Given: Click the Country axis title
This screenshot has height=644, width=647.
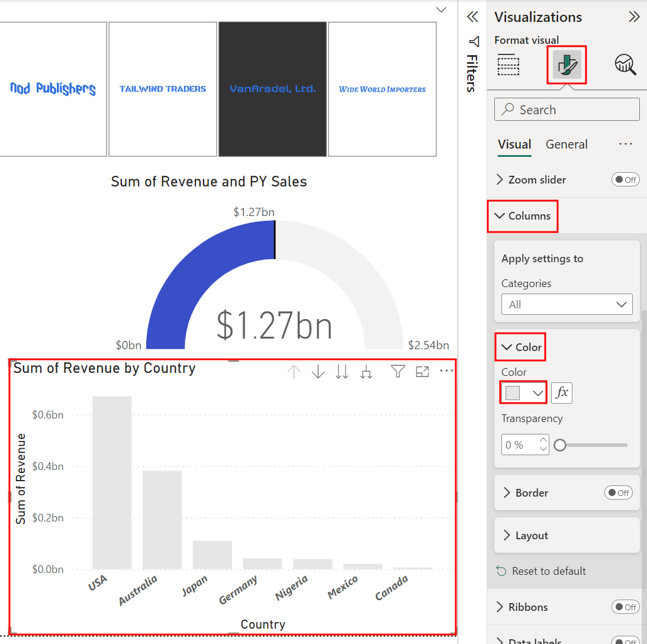Looking at the screenshot, I should click(263, 624).
